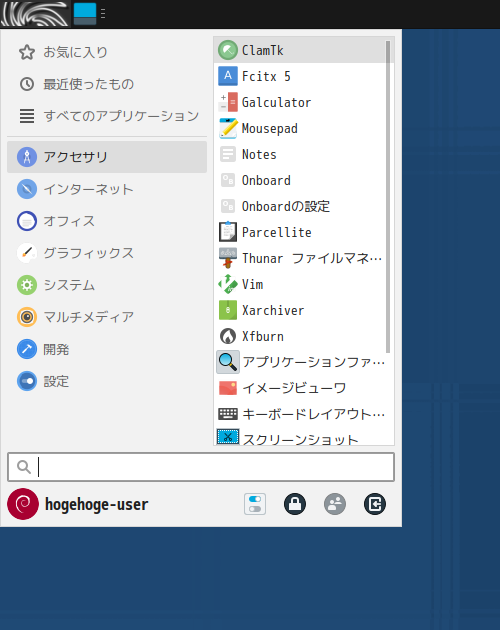
Task: Open Xarchiver archive tool
Action: 303,310
